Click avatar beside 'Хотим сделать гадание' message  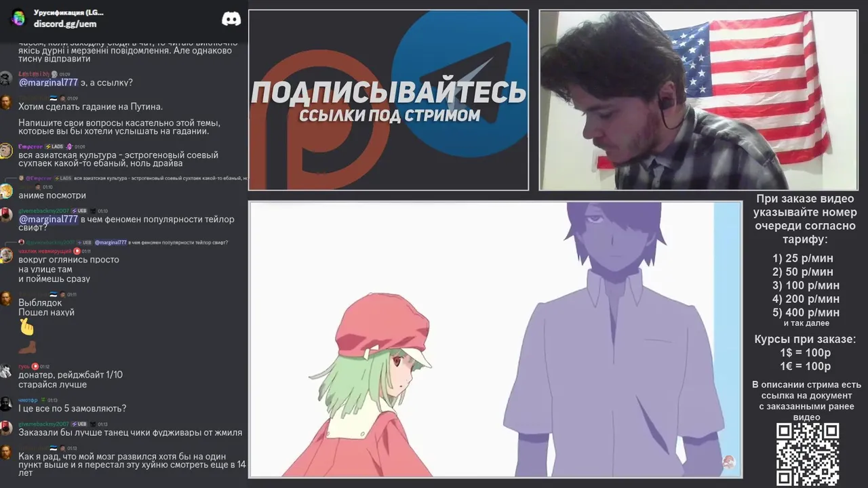click(x=6, y=102)
